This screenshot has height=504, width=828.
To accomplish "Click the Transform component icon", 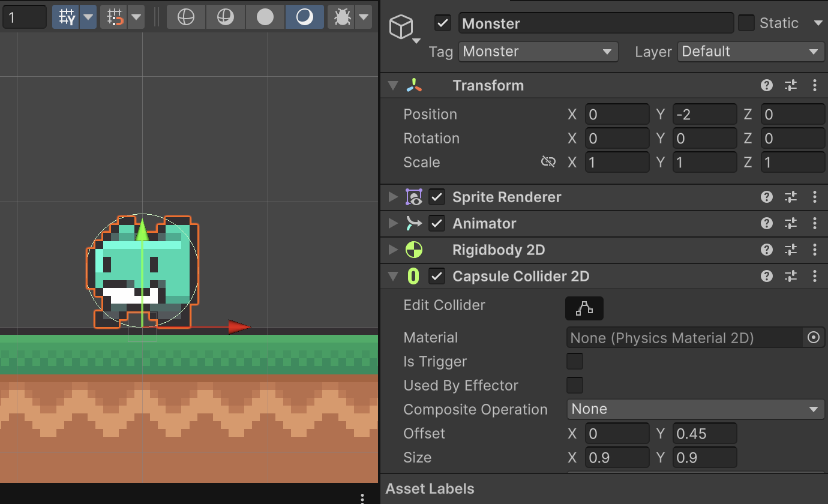I will pos(414,85).
